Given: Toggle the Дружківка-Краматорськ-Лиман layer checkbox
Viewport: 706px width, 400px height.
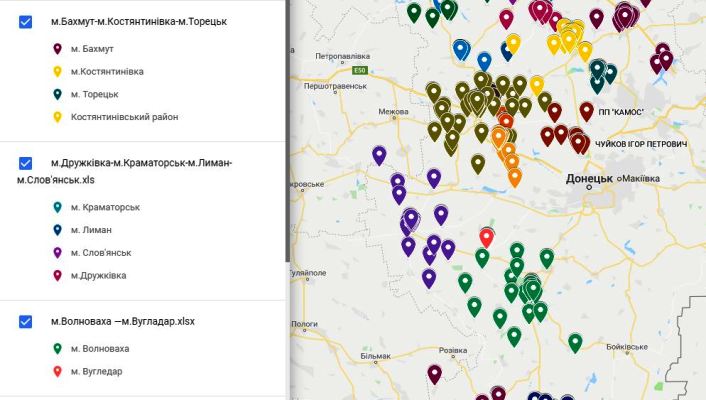Looking at the screenshot, I should click(26, 163).
